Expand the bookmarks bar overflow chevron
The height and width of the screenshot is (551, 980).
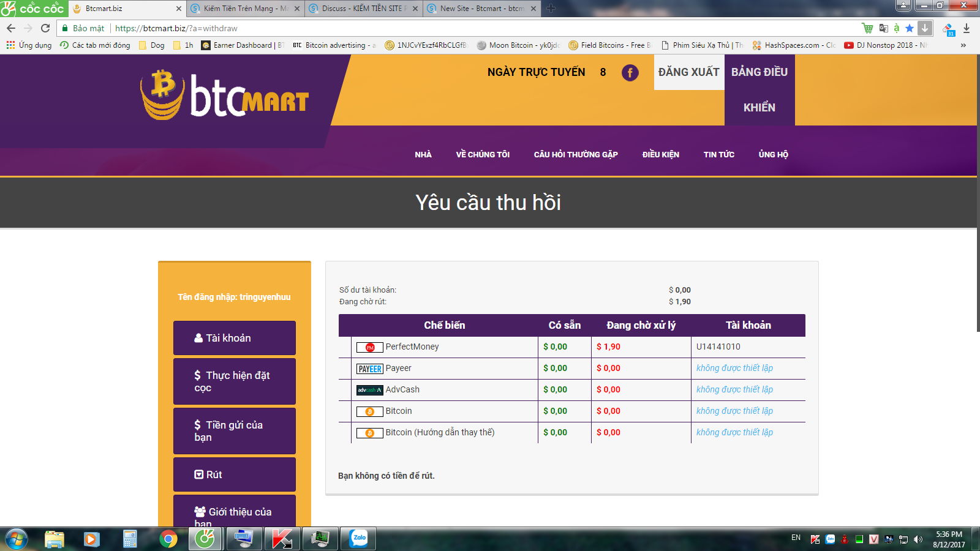coord(963,45)
